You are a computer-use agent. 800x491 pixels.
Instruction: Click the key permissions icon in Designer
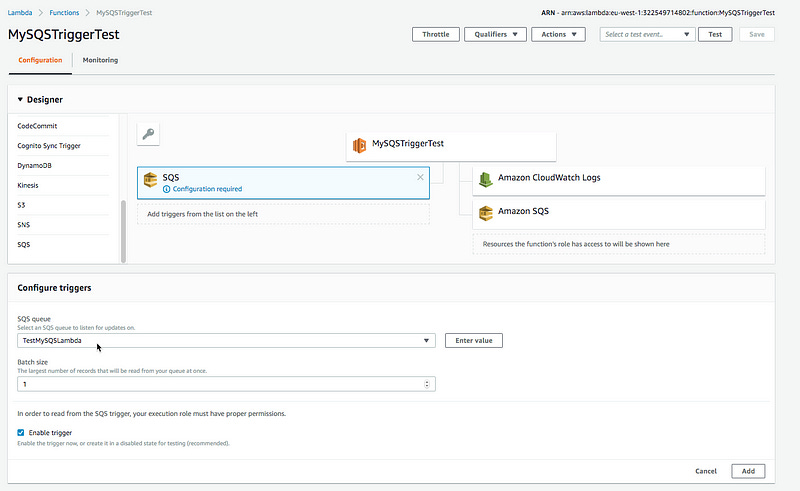point(148,134)
